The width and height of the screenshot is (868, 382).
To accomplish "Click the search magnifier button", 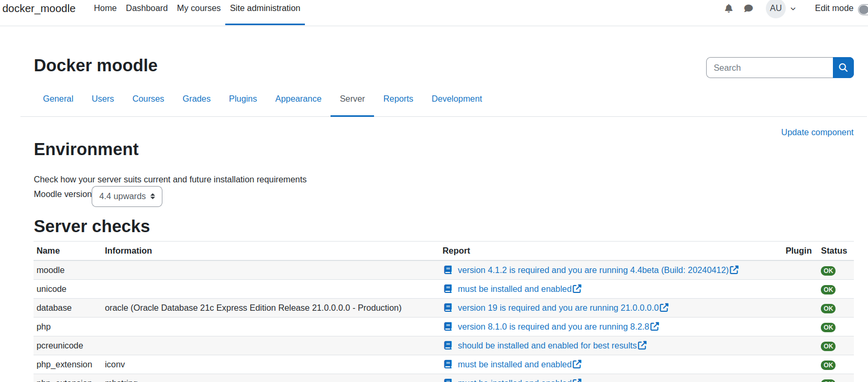I will 843,68.
